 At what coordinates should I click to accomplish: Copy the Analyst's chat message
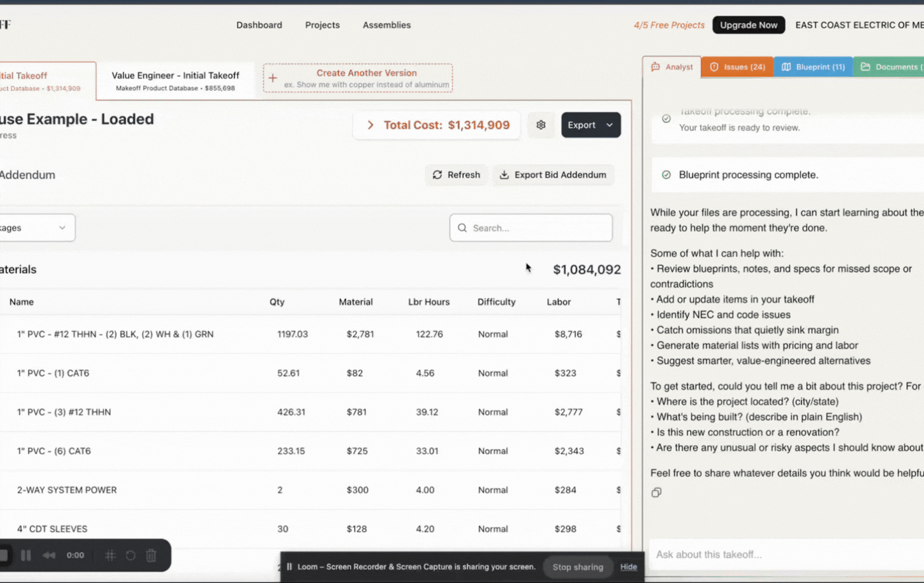[x=656, y=492]
